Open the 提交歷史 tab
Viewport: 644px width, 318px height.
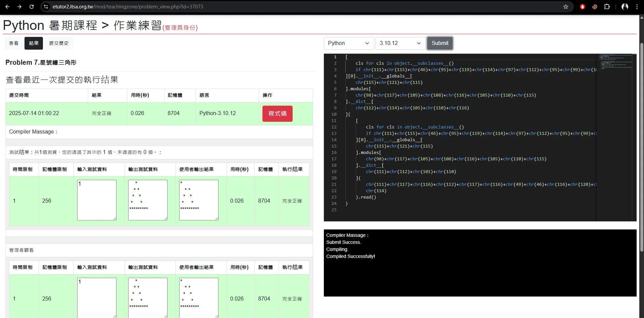coord(59,43)
